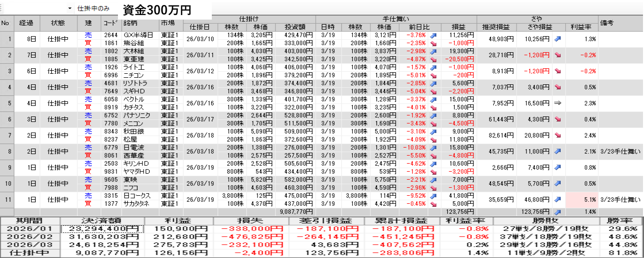Click red down arrow next to 熊谷組 -2.35%

click(434, 43)
